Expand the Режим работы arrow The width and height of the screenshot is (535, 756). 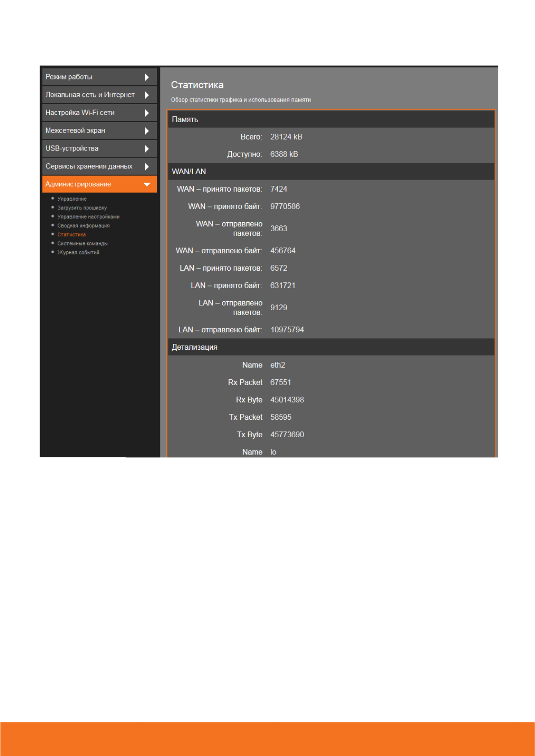[146, 77]
